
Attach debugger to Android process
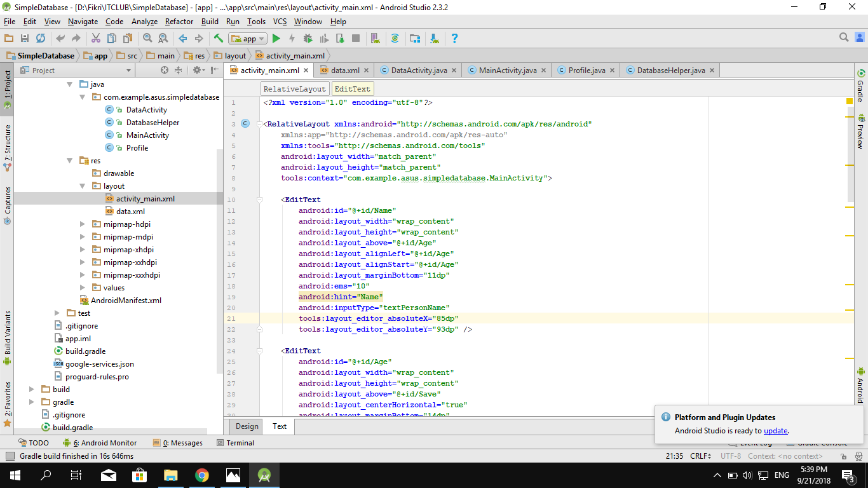(x=340, y=38)
